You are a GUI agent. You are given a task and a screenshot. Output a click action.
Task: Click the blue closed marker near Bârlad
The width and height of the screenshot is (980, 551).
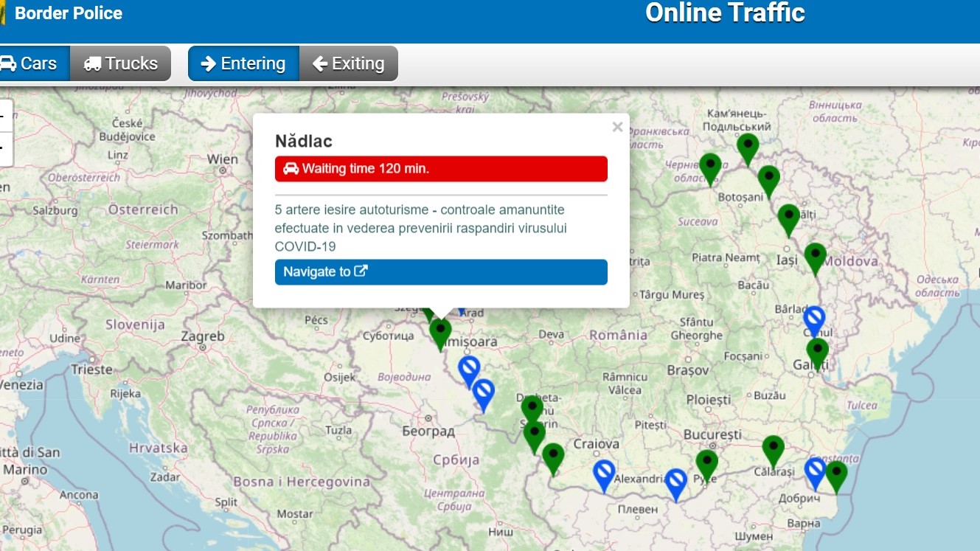(813, 319)
